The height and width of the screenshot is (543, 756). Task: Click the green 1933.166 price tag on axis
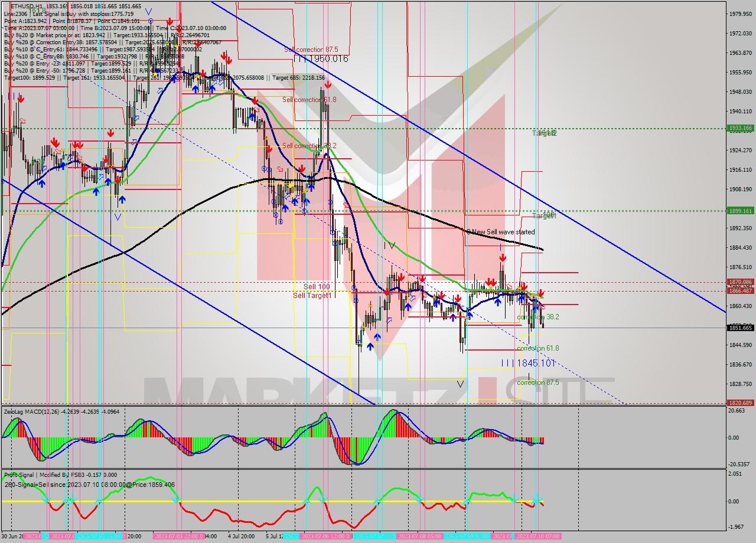coord(739,128)
